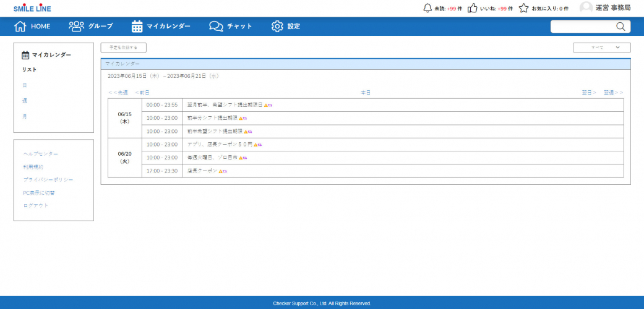This screenshot has height=309, width=644.
Task: Click the 17:00 - 23:30 time cell
Action: coord(162,171)
